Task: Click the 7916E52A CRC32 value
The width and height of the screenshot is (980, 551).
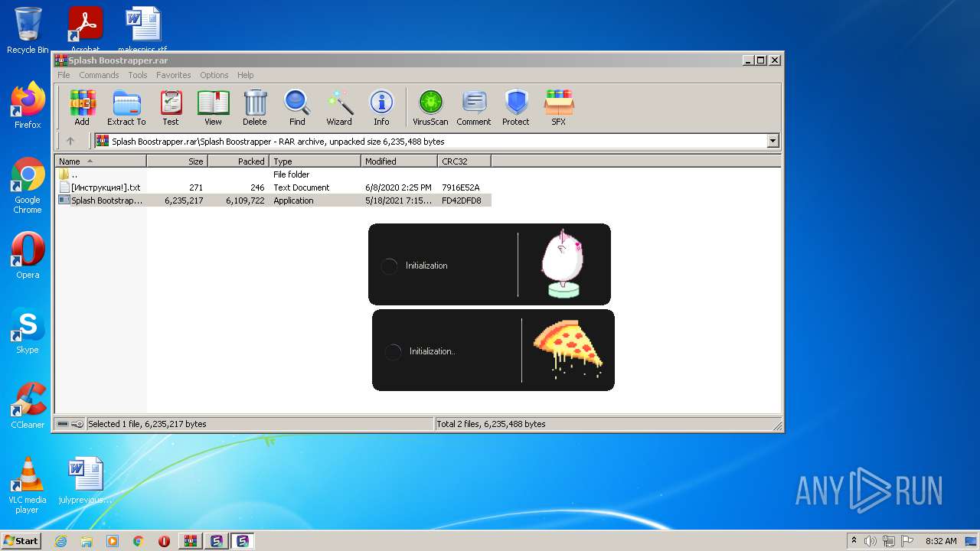Action: 461,187
